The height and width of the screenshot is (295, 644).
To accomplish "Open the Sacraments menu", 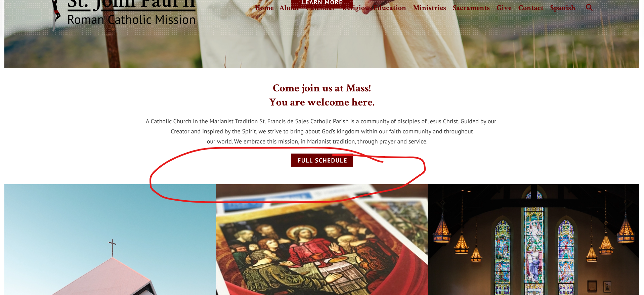I will pyautogui.click(x=471, y=8).
